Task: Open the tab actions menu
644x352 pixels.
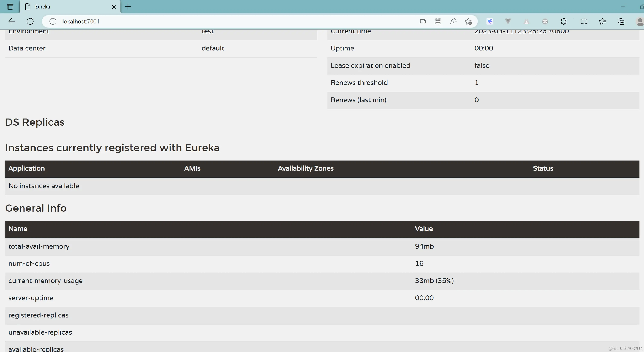Action: [10, 7]
